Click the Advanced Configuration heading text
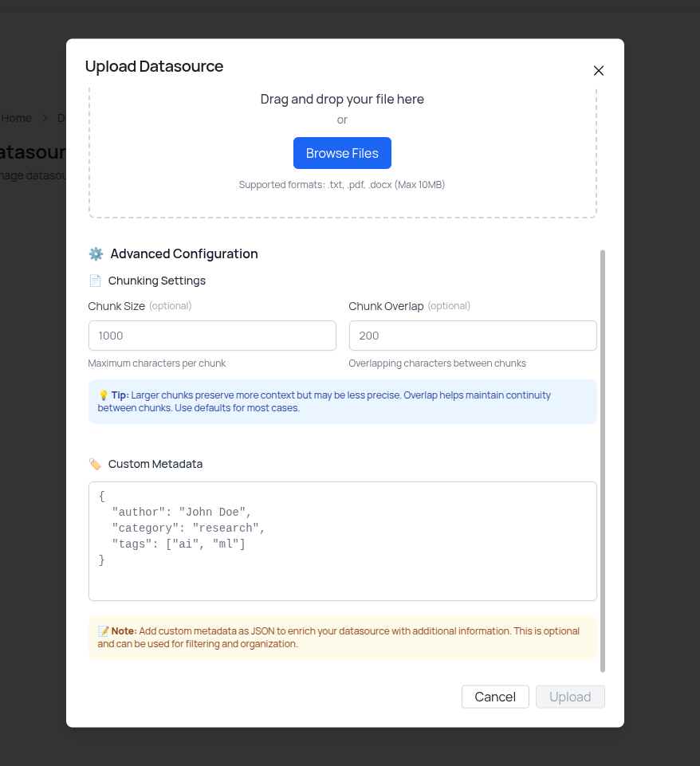This screenshot has height=766, width=700. pos(184,254)
